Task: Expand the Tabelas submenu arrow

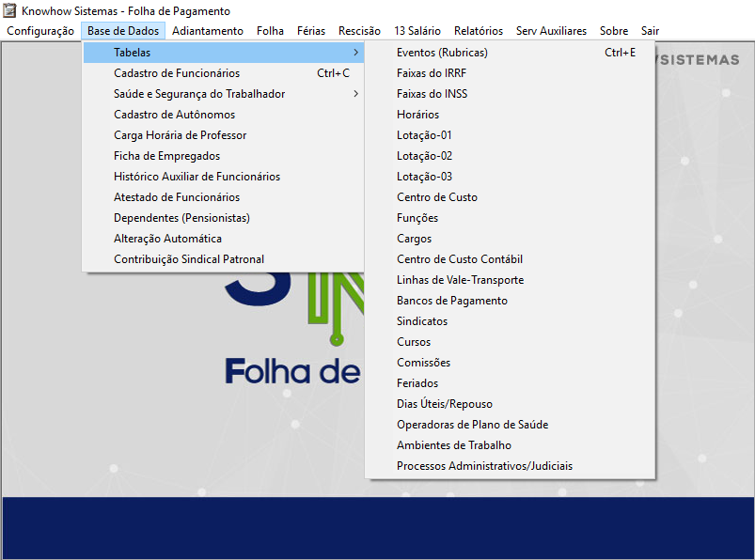Action: pos(355,53)
